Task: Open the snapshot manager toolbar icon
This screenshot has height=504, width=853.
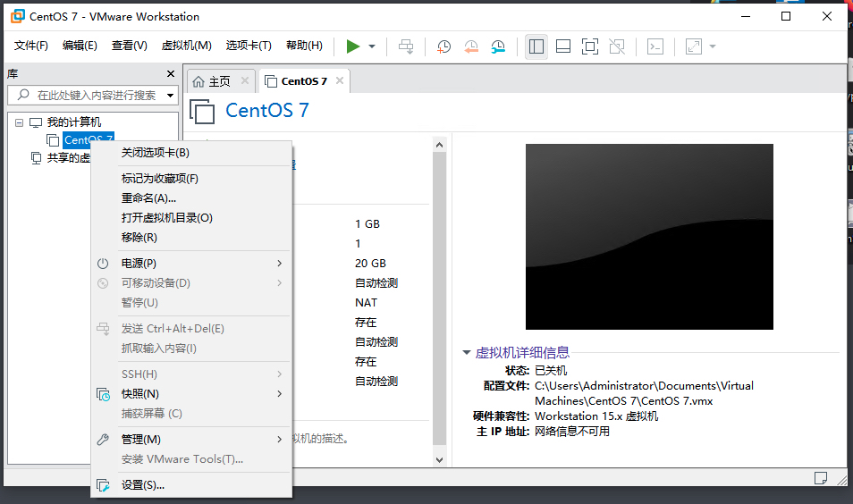Action: (498, 46)
